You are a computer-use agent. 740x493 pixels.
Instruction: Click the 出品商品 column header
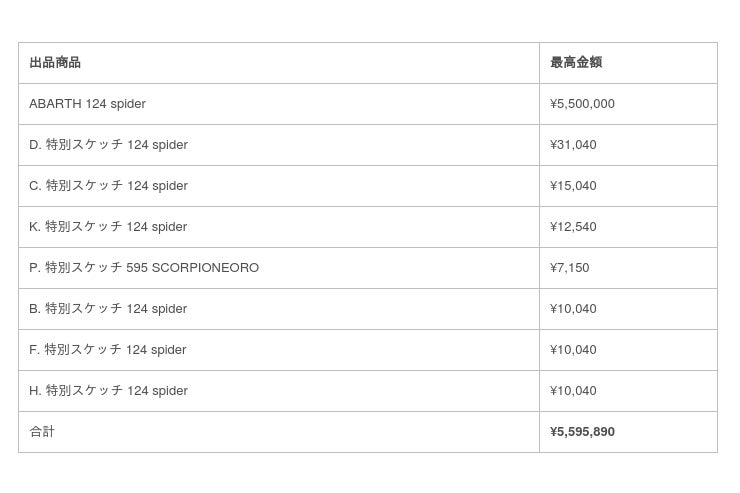[x=55, y=63]
